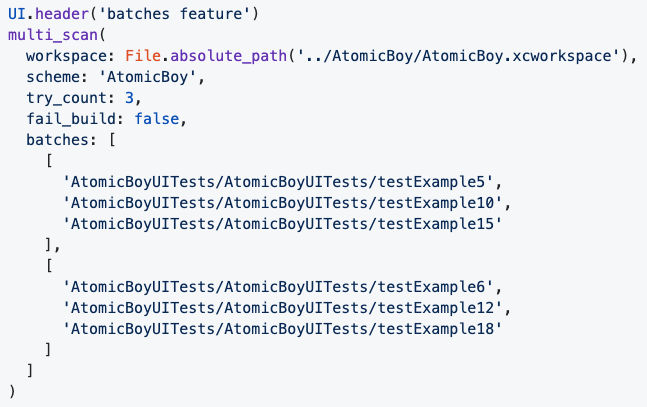647x407 pixels.
Task: Click the testExample15 test path line
Action: click(x=282, y=224)
